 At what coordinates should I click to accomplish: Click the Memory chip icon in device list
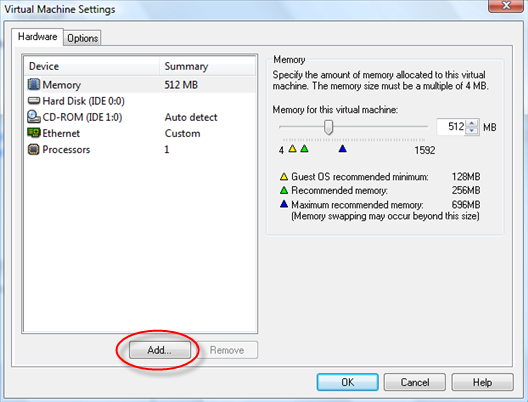tap(33, 84)
